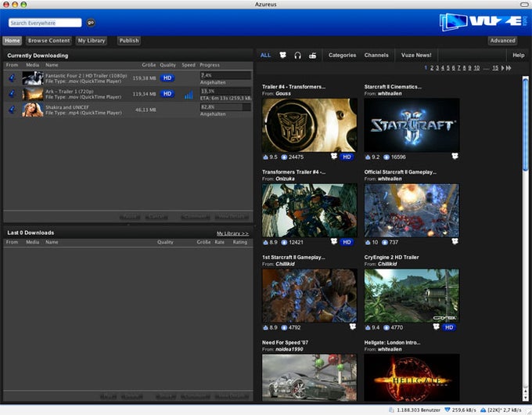
Task: Click the Shakira and UNICEF progress bar
Action: pos(225,106)
